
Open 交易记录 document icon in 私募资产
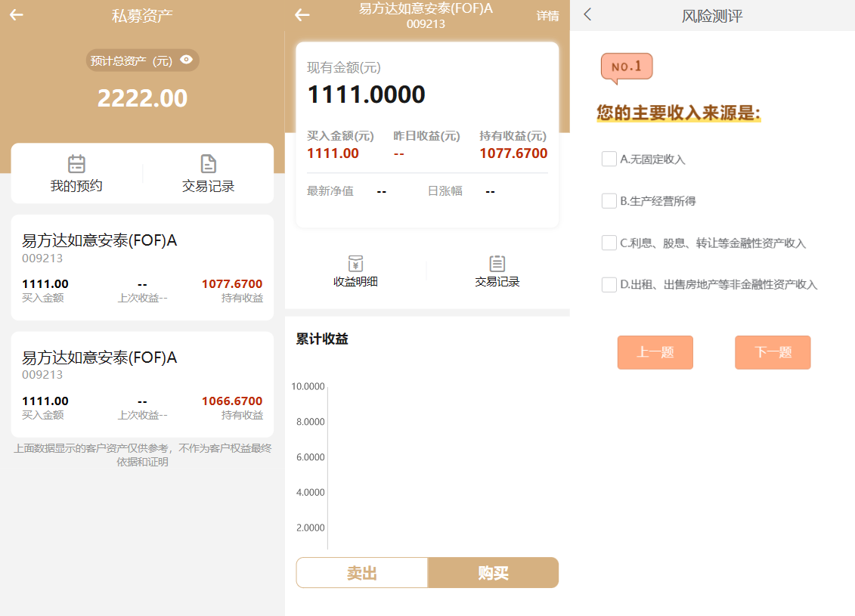[x=208, y=164]
